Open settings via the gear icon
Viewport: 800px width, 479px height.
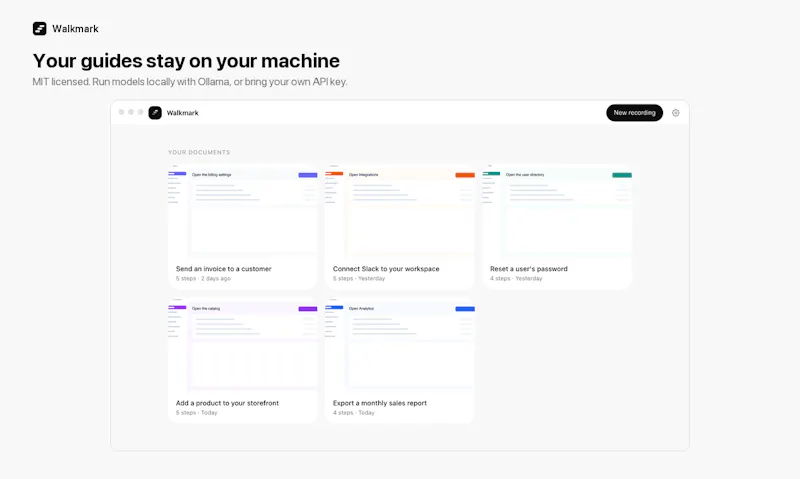[676, 113]
